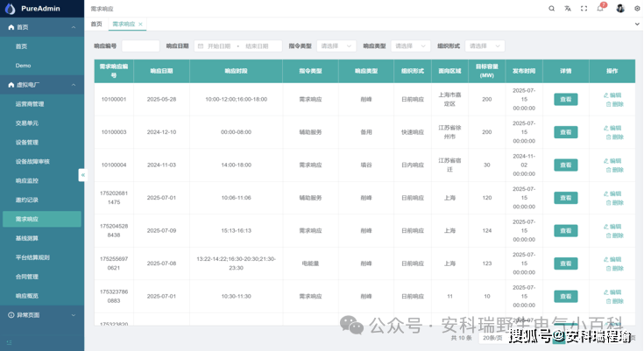Edit the row with time 10:30-11:30
This screenshot has width=644, height=351.
click(x=612, y=291)
